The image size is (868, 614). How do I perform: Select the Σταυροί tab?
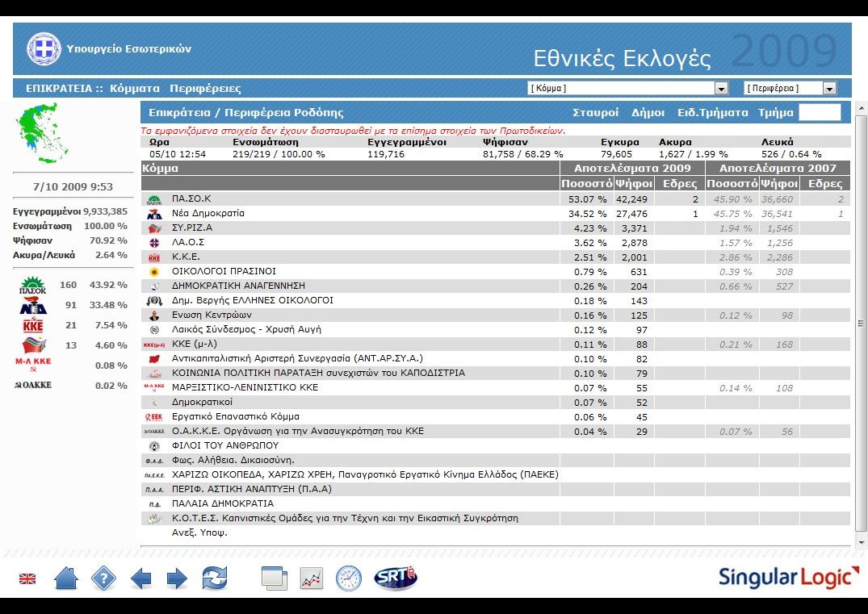pyautogui.click(x=596, y=113)
